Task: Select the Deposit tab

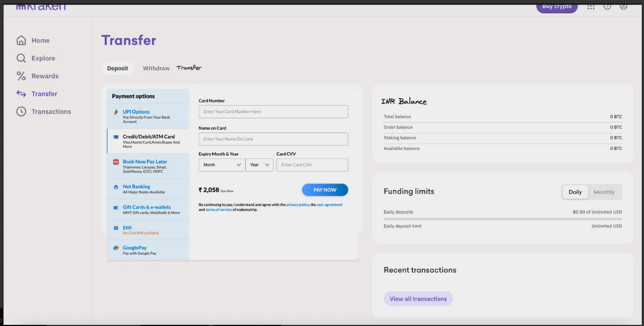Action: 118,69
